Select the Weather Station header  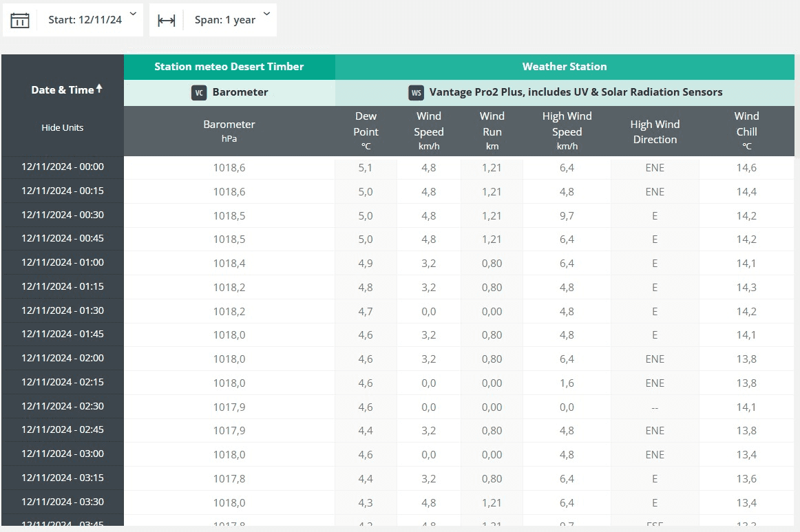pyautogui.click(x=565, y=67)
